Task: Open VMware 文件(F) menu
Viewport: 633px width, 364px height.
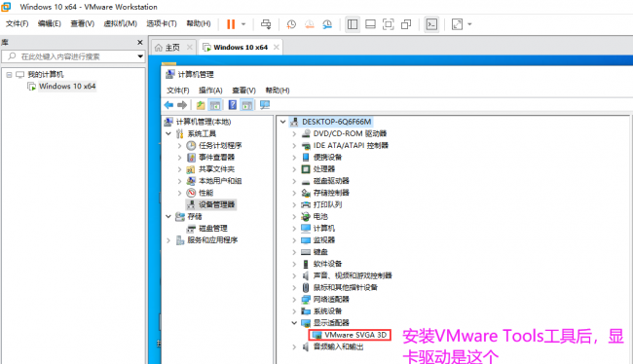Action: point(17,23)
